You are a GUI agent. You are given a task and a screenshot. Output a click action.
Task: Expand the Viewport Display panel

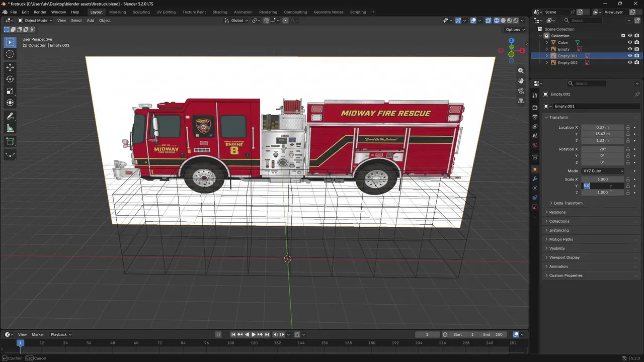(x=565, y=257)
